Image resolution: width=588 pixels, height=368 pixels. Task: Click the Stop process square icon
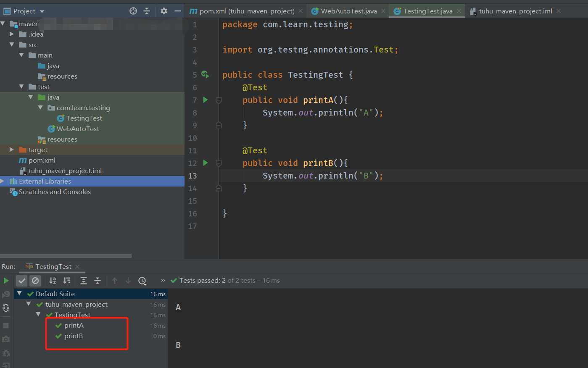[6, 326]
